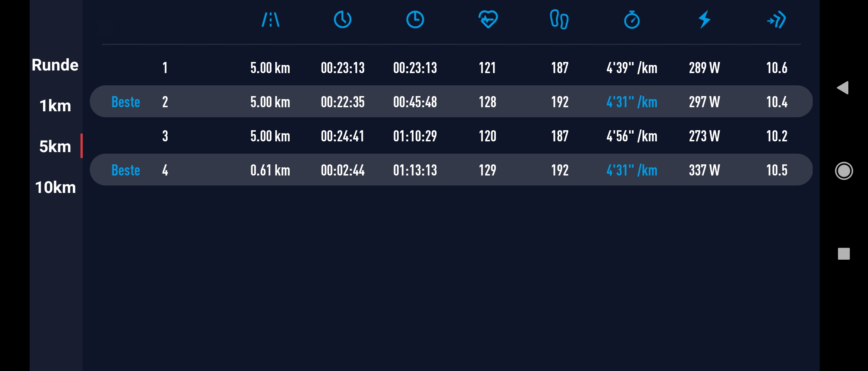Click the lap time clock icon
Image resolution: width=868 pixels, height=371 pixels.
tap(342, 20)
